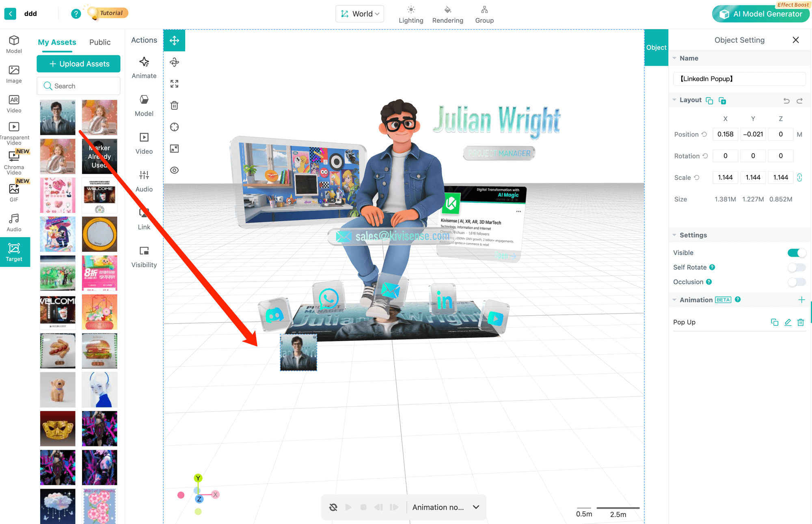Add a Link using the Link action

tap(144, 218)
